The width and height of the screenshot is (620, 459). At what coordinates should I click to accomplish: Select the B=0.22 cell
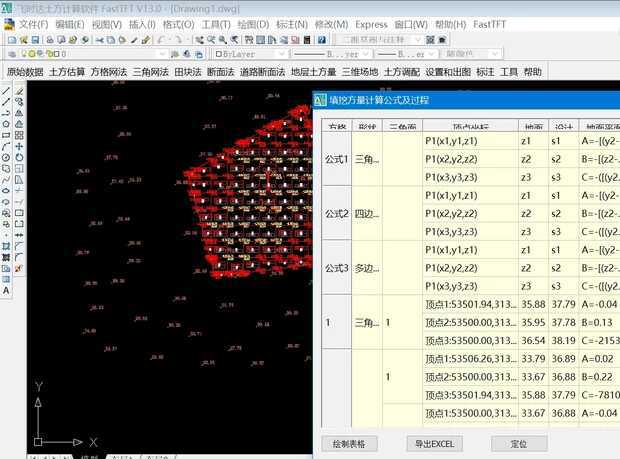(599, 377)
